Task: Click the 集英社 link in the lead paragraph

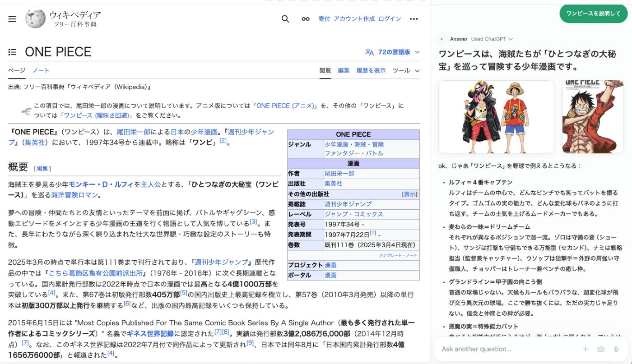Action: tap(34, 143)
